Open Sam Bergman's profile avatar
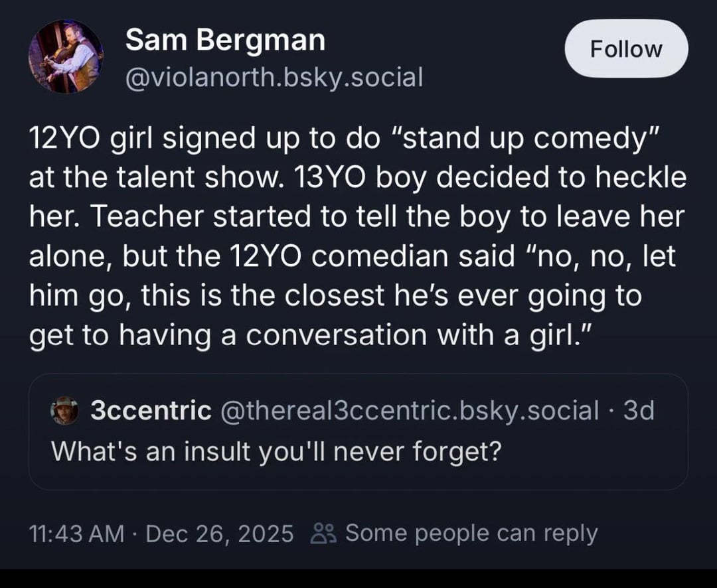The image size is (717, 588). (x=66, y=56)
